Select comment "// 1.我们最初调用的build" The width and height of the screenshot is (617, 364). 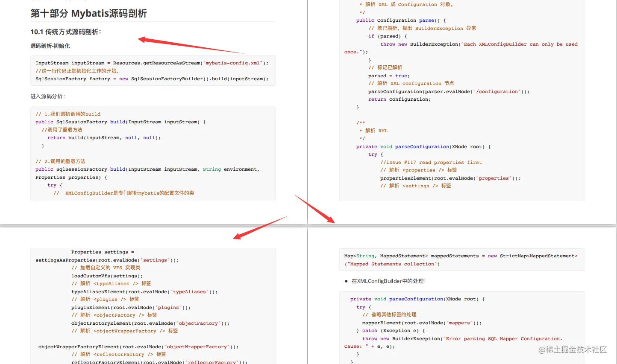[x=68, y=114]
